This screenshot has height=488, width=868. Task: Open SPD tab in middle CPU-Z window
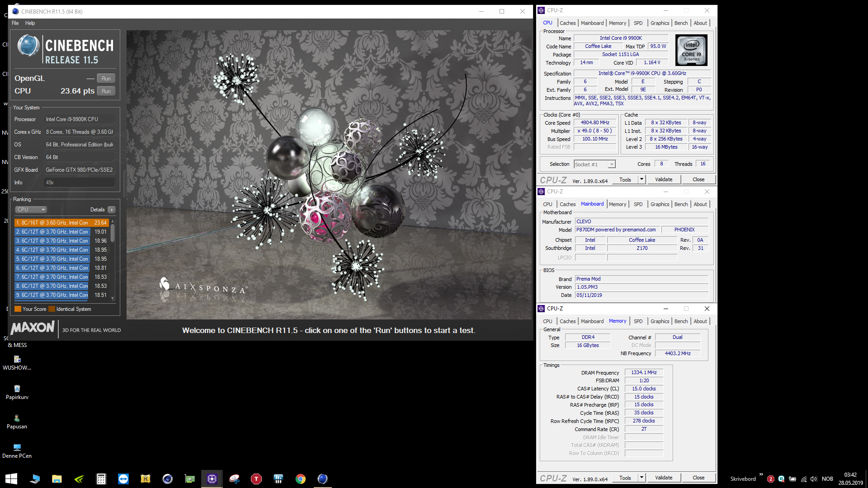tap(638, 204)
